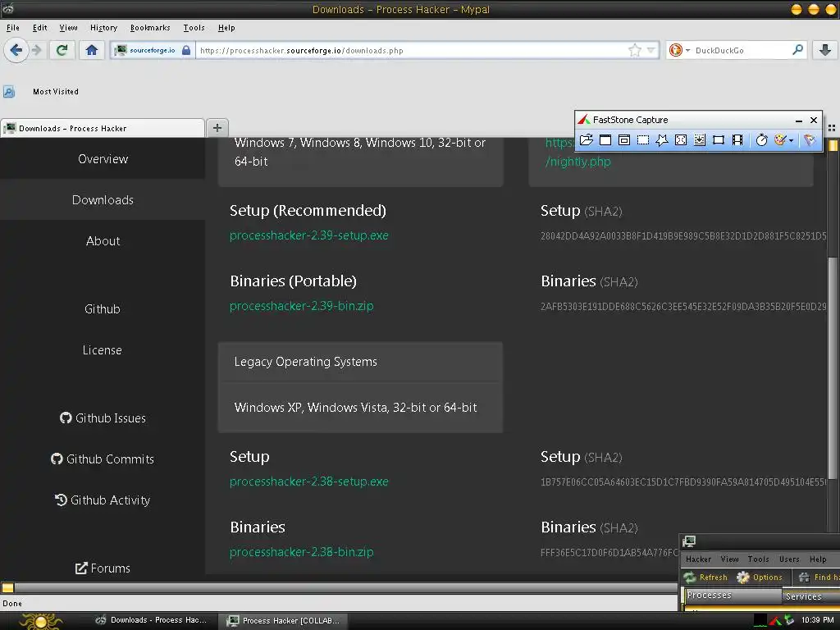Viewport: 840px width, 630px height.
Task: Open FastStone output palette option
Action: click(780, 139)
